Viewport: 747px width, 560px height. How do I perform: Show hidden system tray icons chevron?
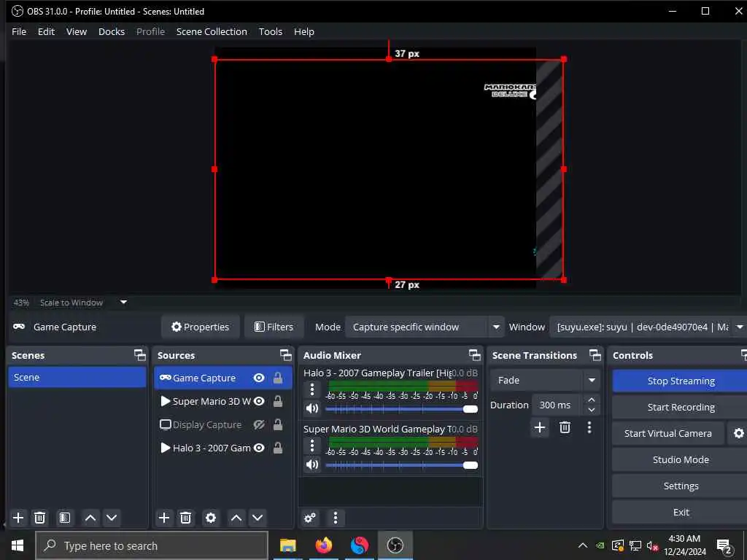point(582,545)
